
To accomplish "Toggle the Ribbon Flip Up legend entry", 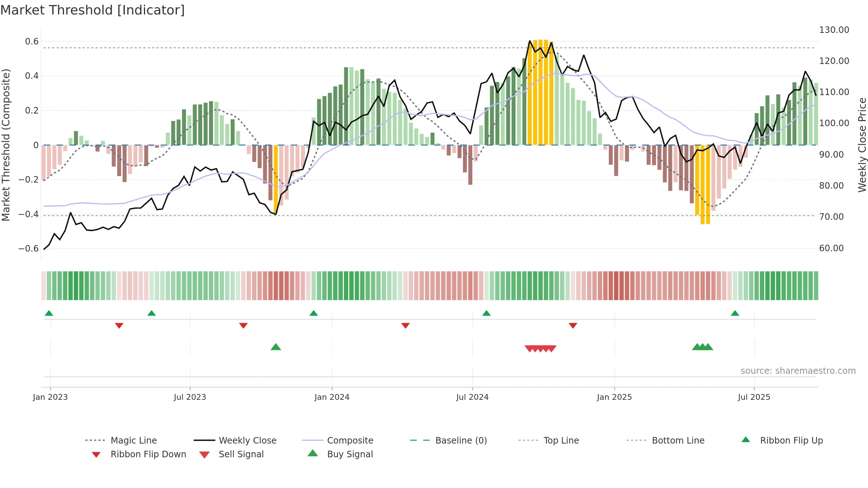I will click(782, 440).
